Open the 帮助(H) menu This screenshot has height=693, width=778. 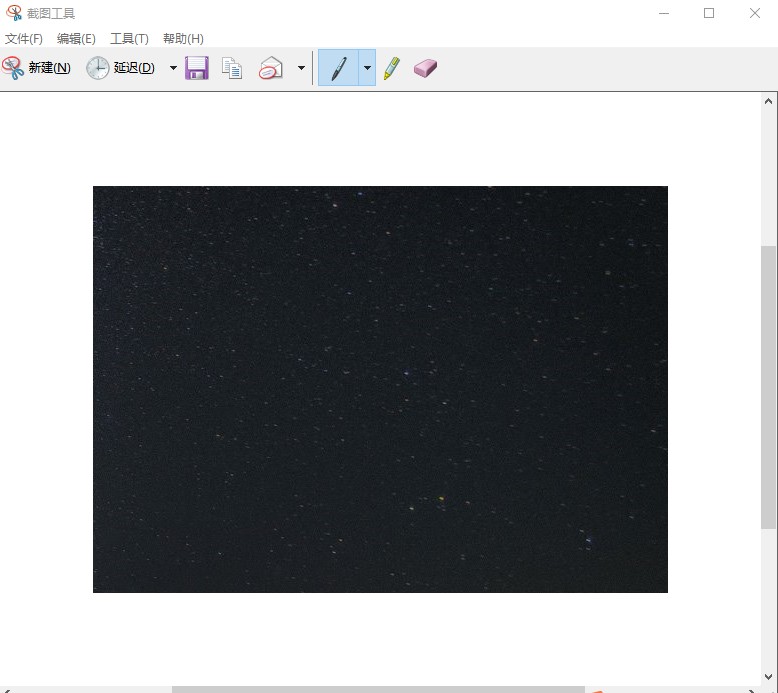click(183, 39)
